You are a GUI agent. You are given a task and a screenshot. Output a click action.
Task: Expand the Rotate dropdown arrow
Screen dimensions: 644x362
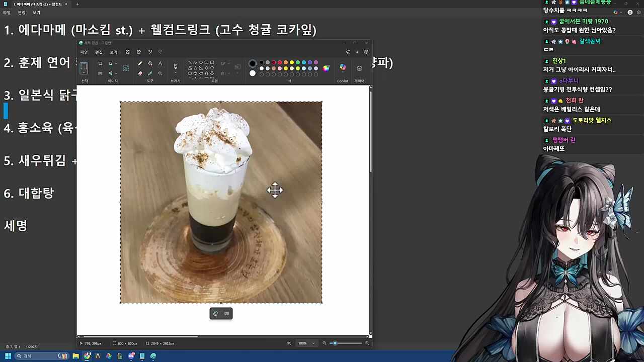click(x=116, y=63)
